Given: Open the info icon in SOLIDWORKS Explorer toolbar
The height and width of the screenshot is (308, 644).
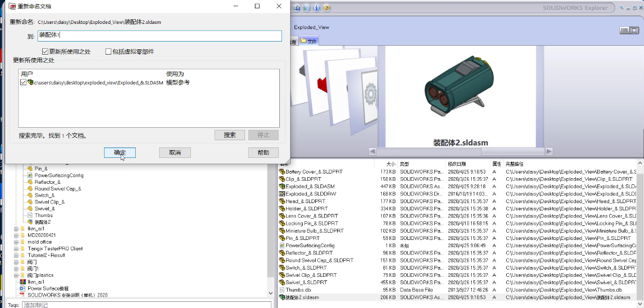Looking at the screenshot, I should [317, 8].
